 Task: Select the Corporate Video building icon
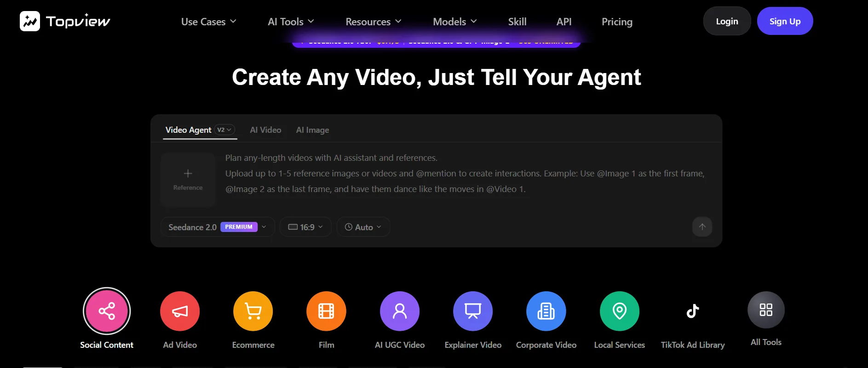tap(546, 311)
